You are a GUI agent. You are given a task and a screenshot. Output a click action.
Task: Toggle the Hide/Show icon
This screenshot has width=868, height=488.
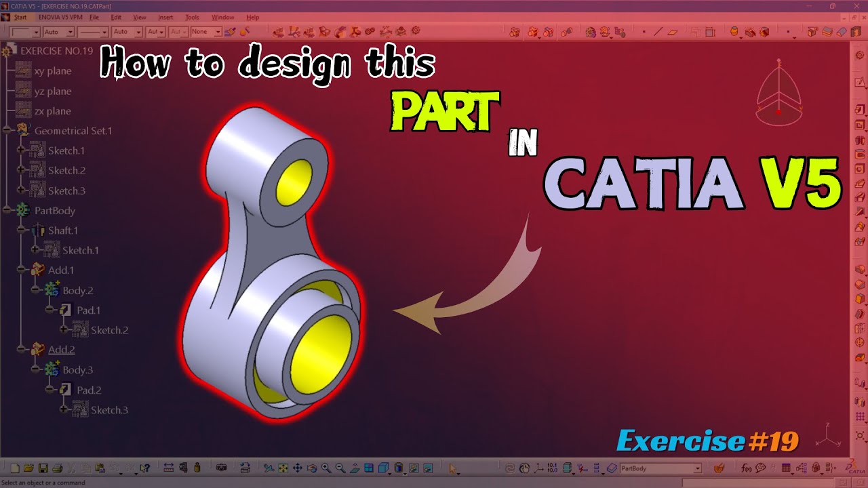coord(412,468)
